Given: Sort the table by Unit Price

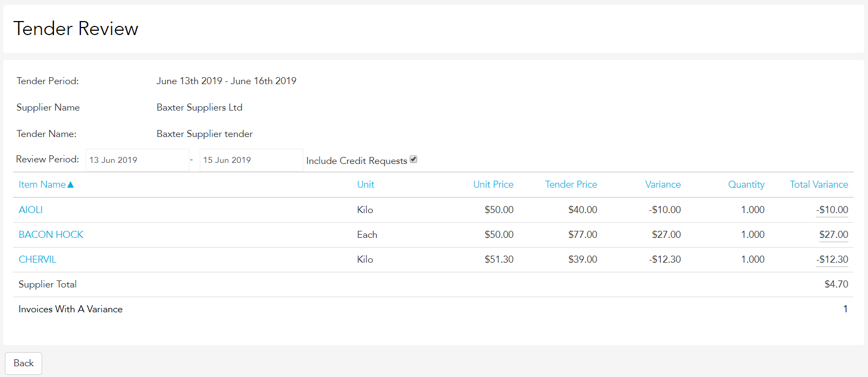Looking at the screenshot, I should [493, 184].
